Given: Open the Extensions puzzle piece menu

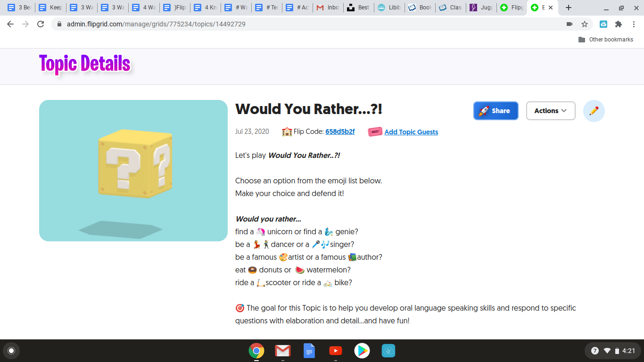Looking at the screenshot, I should pyautogui.click(x=619, y=24).
